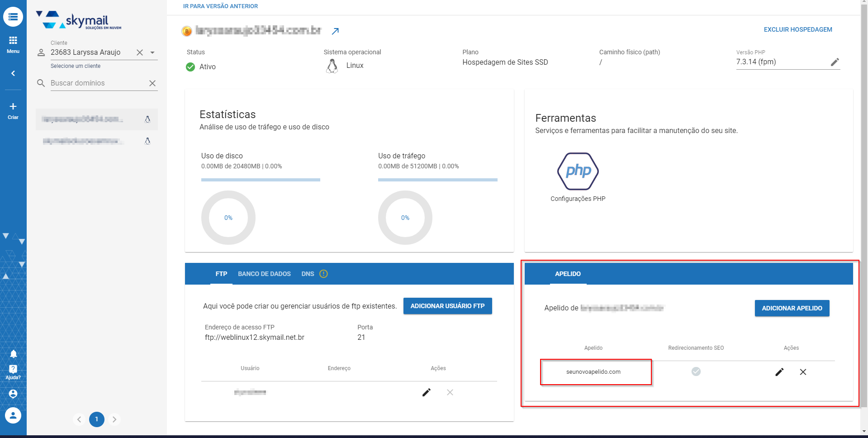Viewport: 868px width, 438px height.
Task: Delete the seunovoapelido.com alias
Action: 803,372
